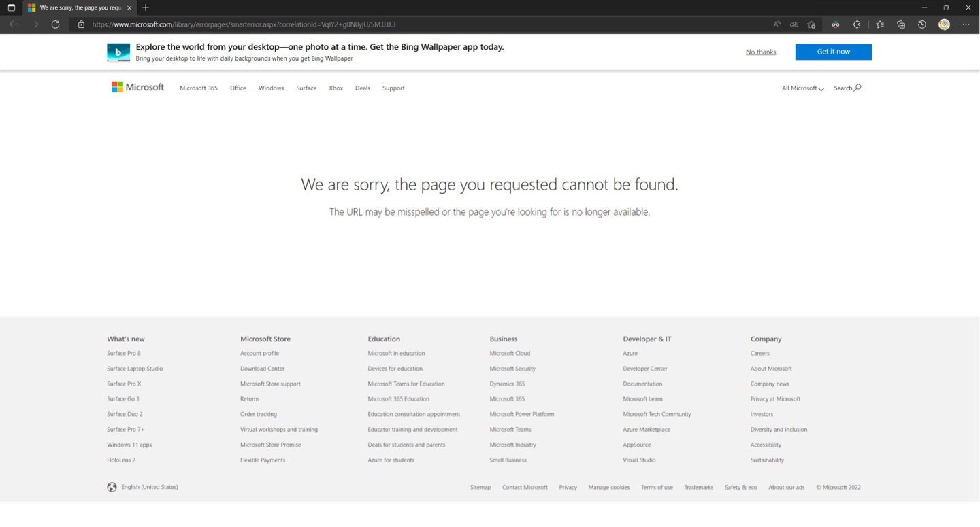
Task: Click the browser back arrow
Action: click(13, 24)
